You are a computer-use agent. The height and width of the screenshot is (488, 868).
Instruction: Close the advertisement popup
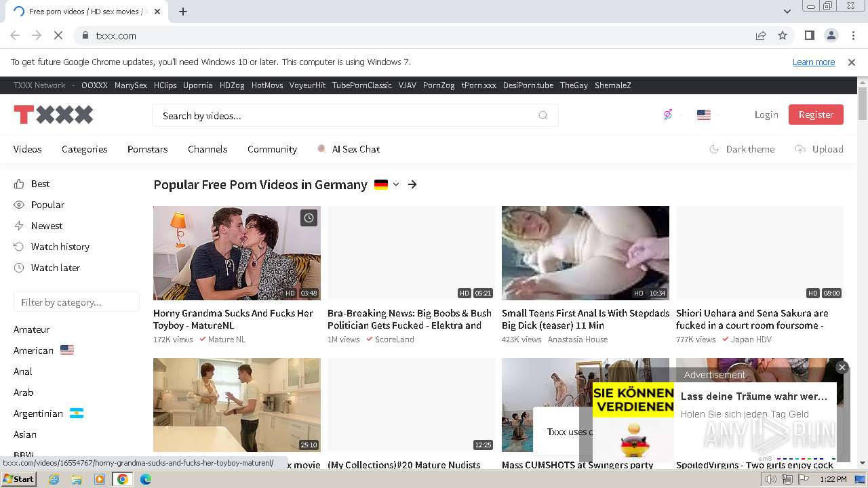pos(842,367)
